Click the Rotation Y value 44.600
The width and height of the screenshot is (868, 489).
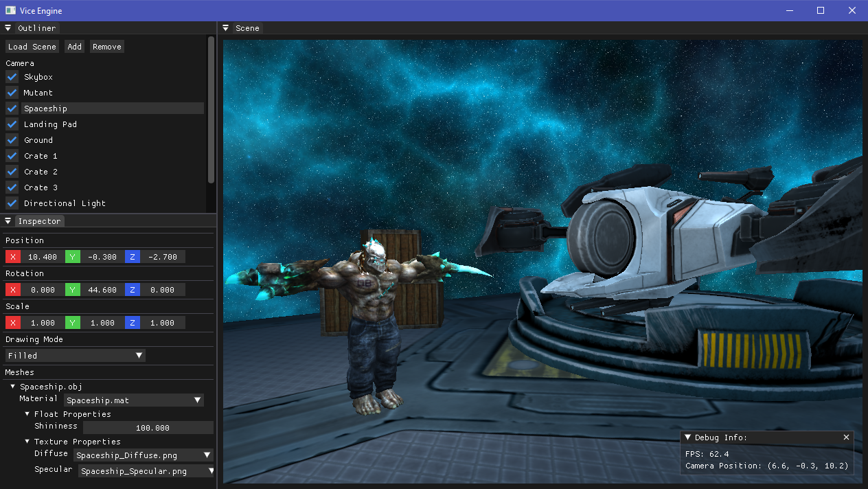click(x=102, y=290)
